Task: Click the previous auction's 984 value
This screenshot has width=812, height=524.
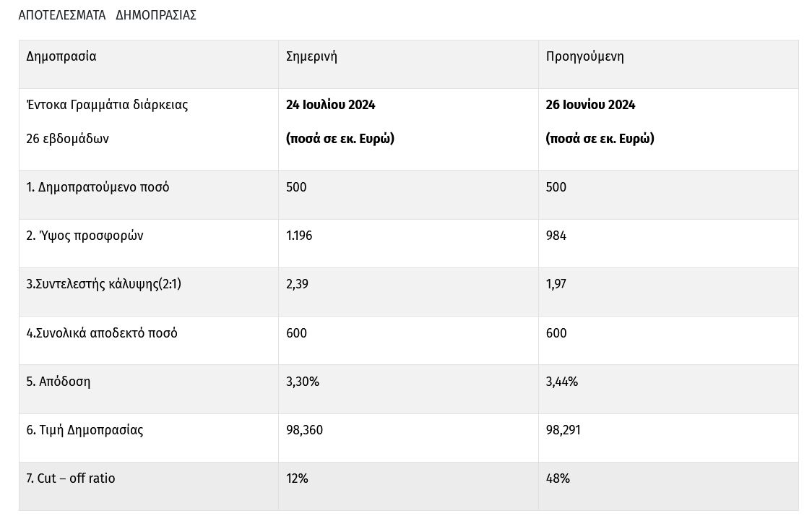Action: coord(556,236)
